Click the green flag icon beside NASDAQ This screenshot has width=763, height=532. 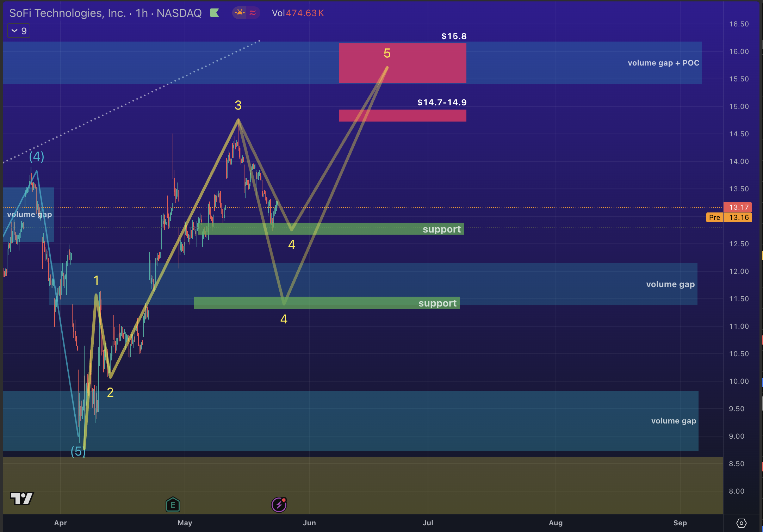click(x=215, y=13)
